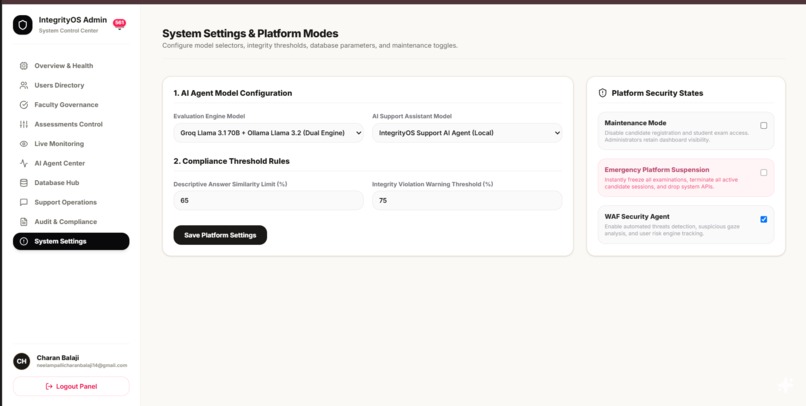Click Save Platform Settings button
The height and width of the screenshot is (406, 806).
[220, 235]
